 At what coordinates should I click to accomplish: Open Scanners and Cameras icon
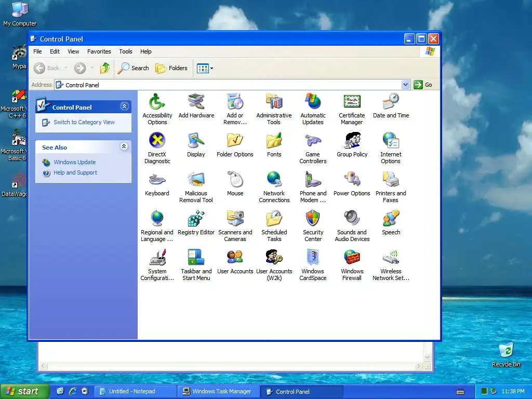click(235, 225)
